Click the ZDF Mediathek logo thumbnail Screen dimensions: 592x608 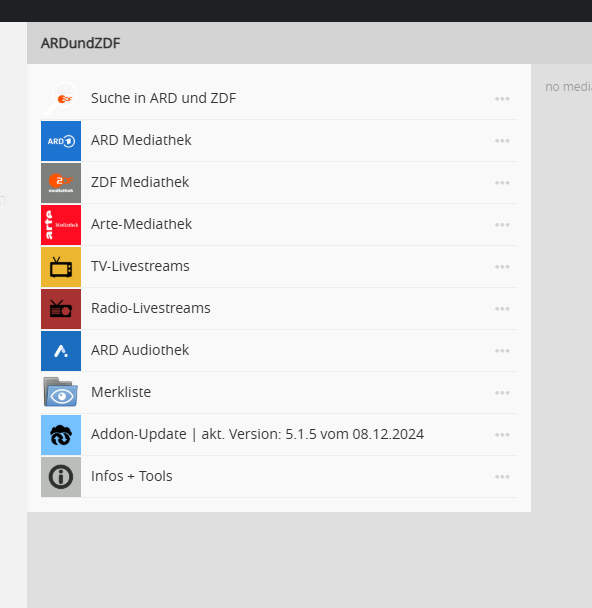click(61, 183)
